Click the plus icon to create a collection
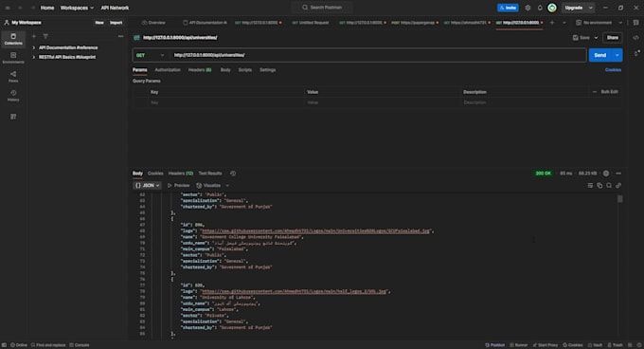The width and height of the screenshot is (644, 349). (x=34, y=36)
